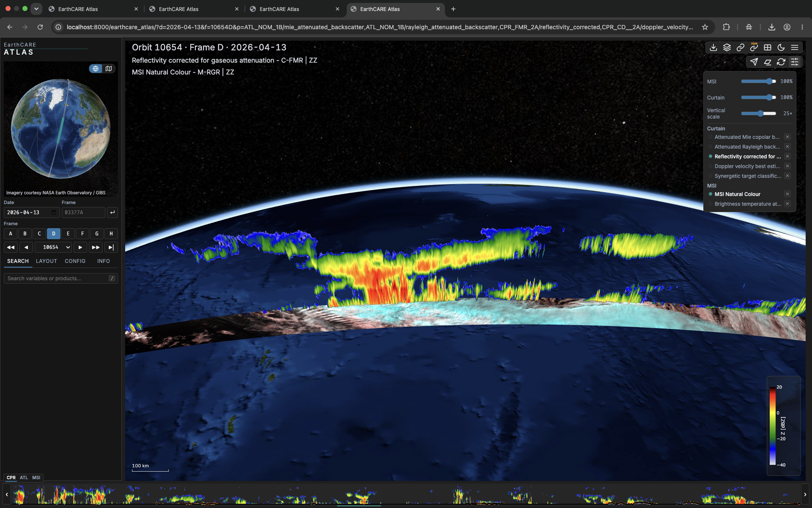Click the Frame text input
The width and height of the screenshot is (812, 508).
[83, 213]
